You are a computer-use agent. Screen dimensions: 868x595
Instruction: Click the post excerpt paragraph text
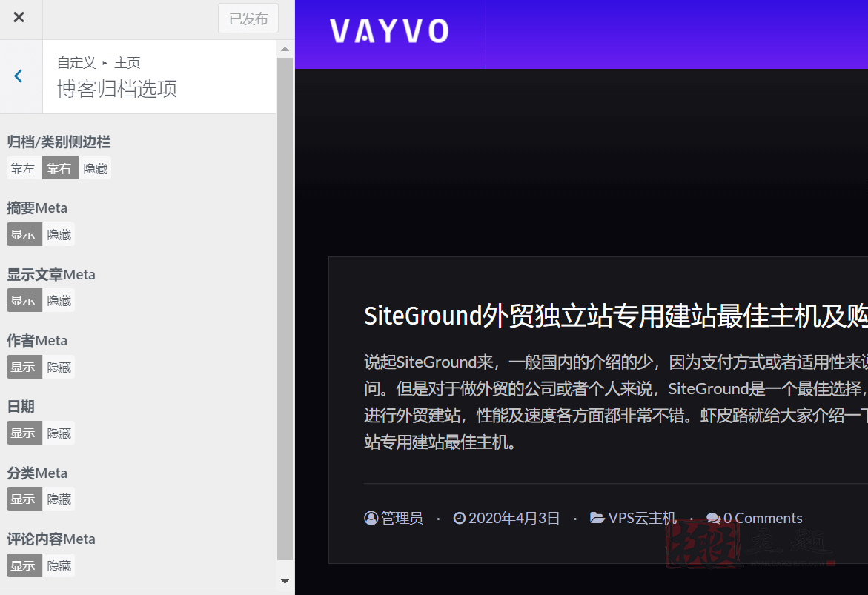[x=615, y=402]
